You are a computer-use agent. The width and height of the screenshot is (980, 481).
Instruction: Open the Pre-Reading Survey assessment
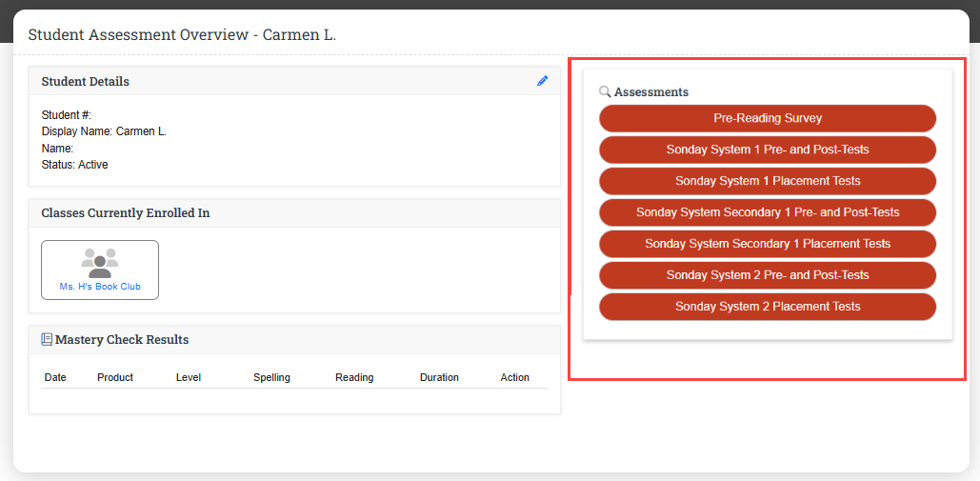pyautogui.click(x=768, y=118)
